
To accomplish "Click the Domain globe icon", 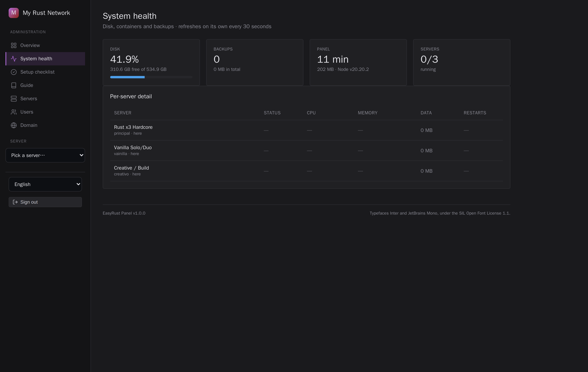I will [x=14, y=125].
